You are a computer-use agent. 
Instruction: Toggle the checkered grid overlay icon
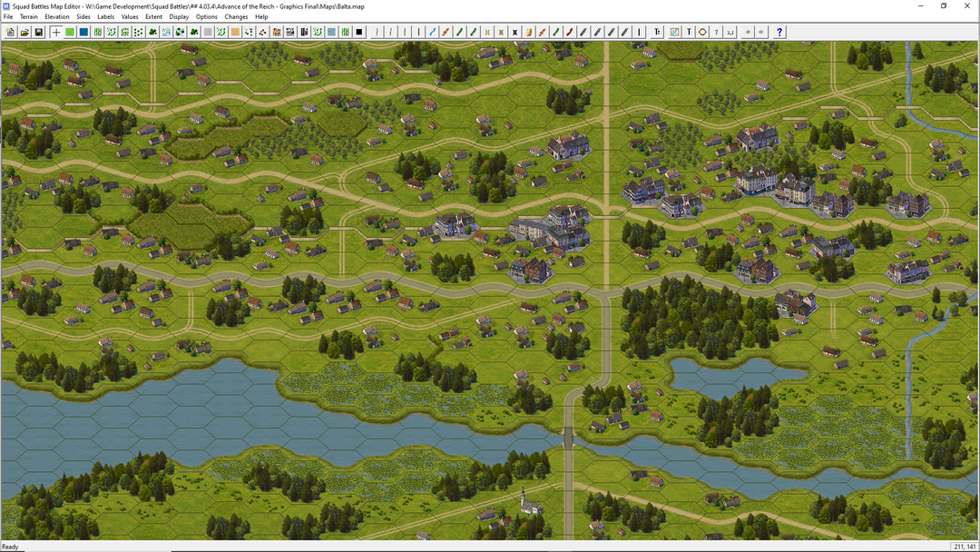[x=673, y=31]
